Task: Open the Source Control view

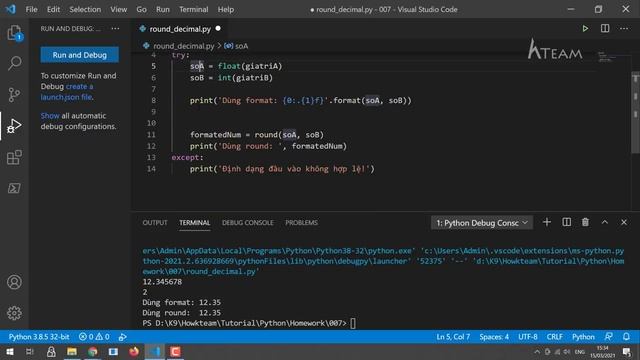Action: coord(14,95)
